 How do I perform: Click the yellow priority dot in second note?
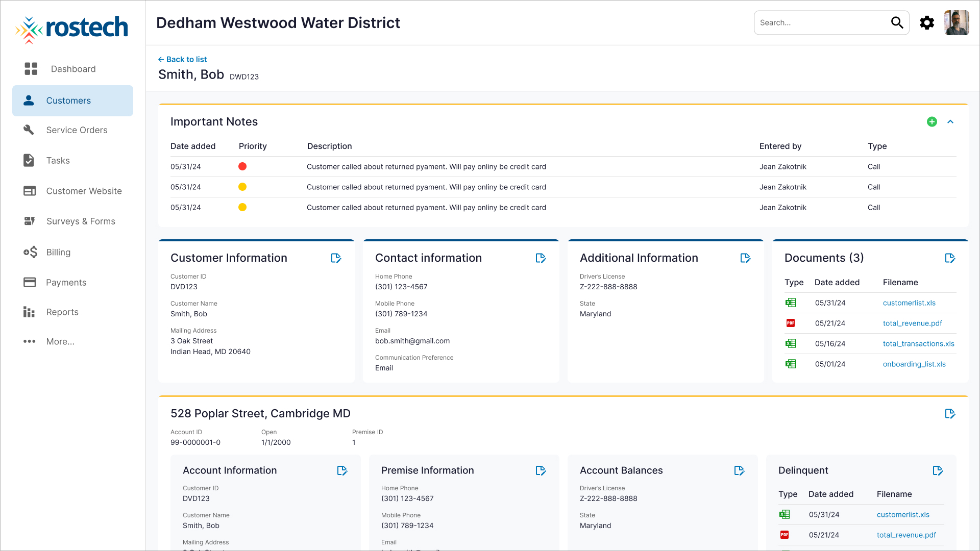pos(242,187)
